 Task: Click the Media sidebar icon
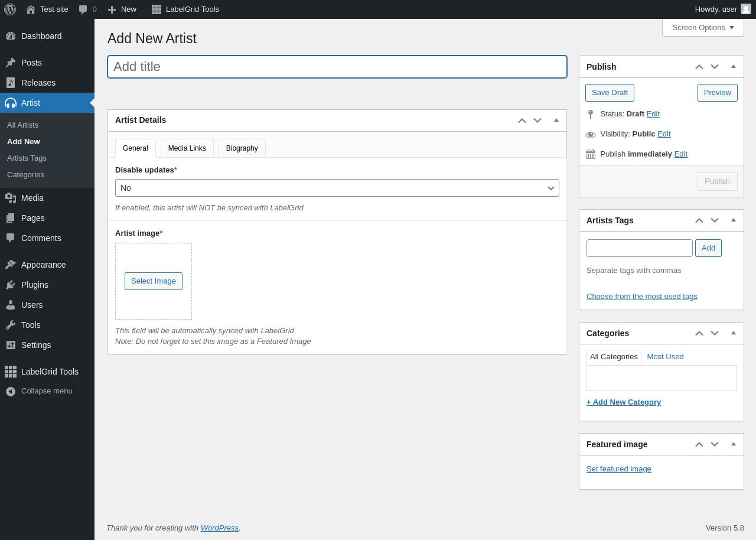pyautogui.click(x=11, y=198)
